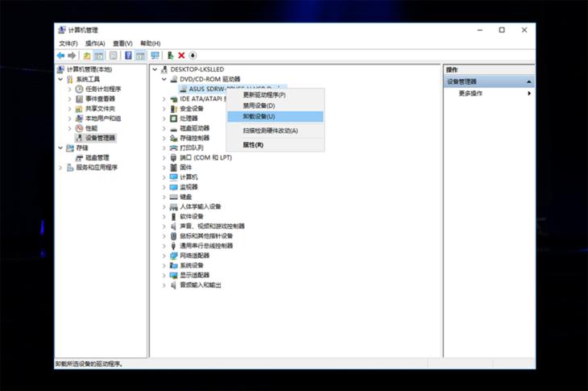Click the circled down-arrow Disable device icon
Image resolution: width=588 pixels, height=391 pixels.
coord(193,56)
